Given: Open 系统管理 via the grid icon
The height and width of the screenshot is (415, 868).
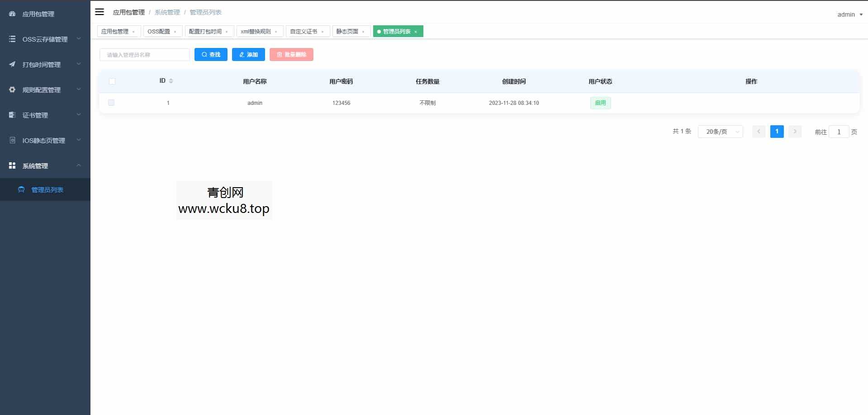Looking at the screenshot, I should point(12,165).
